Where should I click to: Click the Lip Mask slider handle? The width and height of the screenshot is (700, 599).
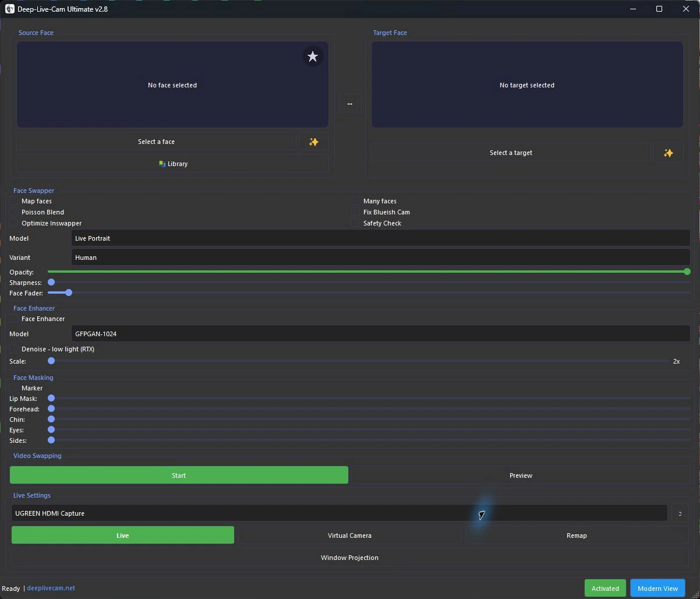coord(51,399)
